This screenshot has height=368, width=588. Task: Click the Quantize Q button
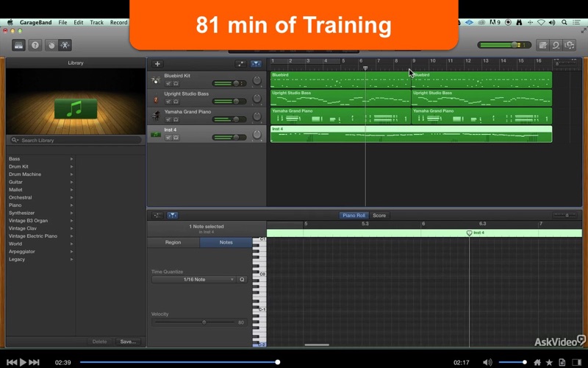pyautogui.click(x=243, y=280)
